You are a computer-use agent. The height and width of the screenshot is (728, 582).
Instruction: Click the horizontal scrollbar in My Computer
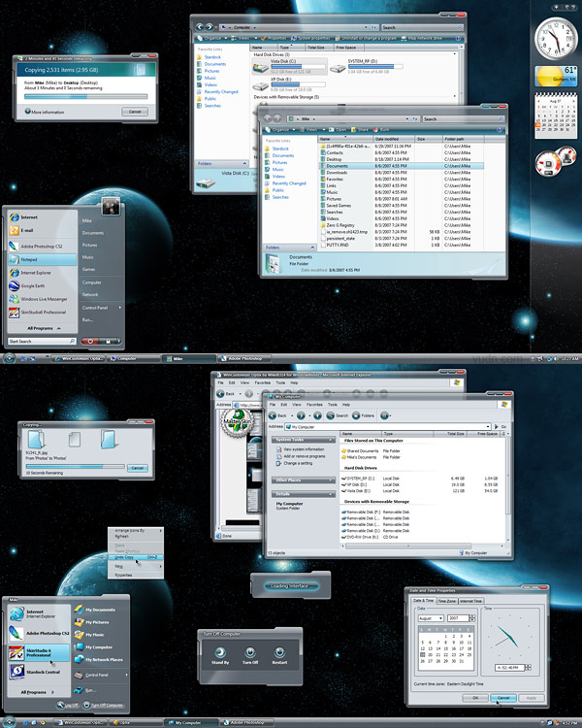(x=408, y=546)
